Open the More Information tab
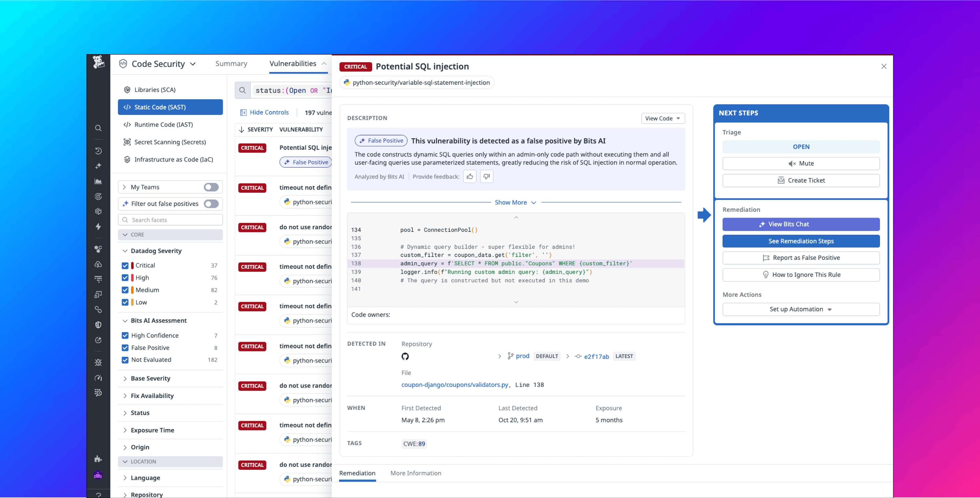 click(x=415, y=473)
